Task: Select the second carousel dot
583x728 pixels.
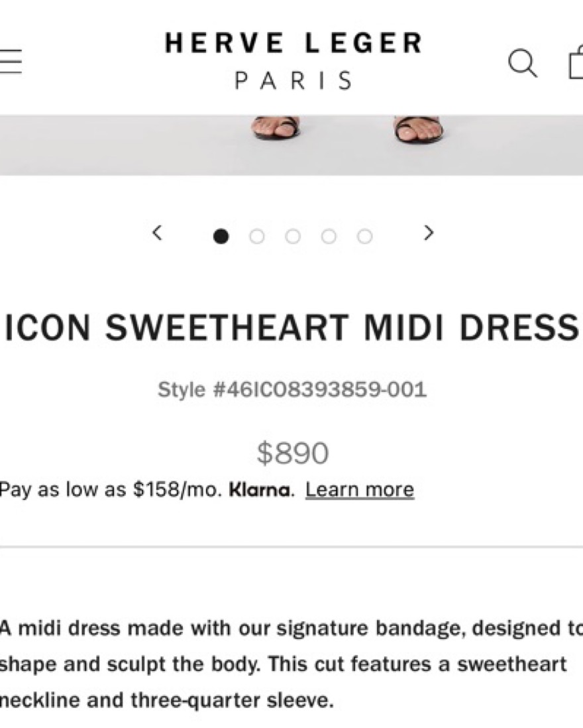Action: tap(257, 236)
